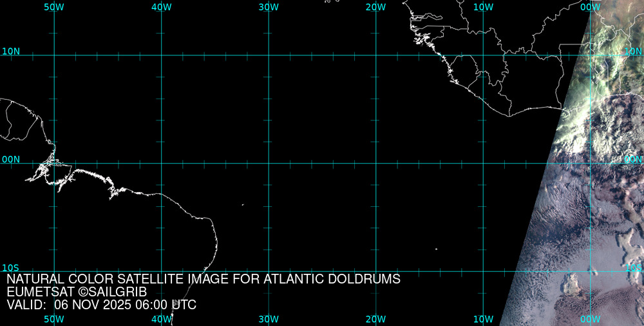Screen dimensions: 644x326
Task: Click the 30W longitude label along the top
Action: click(x=269, y=7)
